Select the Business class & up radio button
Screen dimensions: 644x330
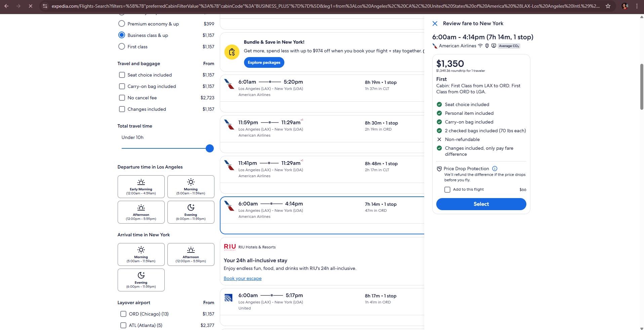(122, 35)
